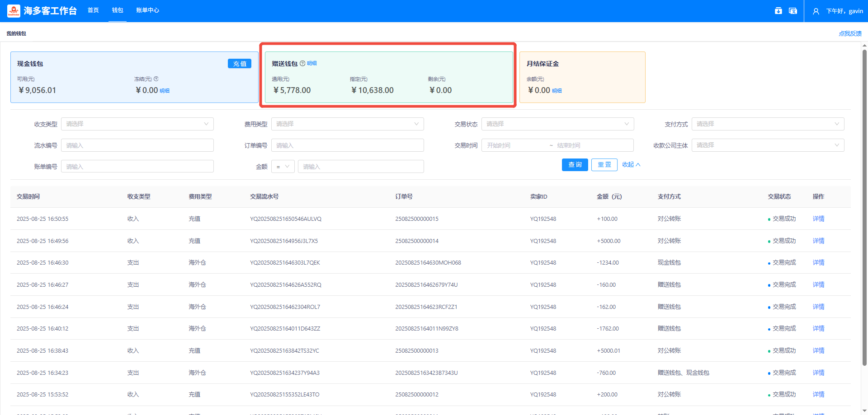Expand the 交易状态 dropdown
This screenshot has height=415, width=868.
[x=558, y=124]
